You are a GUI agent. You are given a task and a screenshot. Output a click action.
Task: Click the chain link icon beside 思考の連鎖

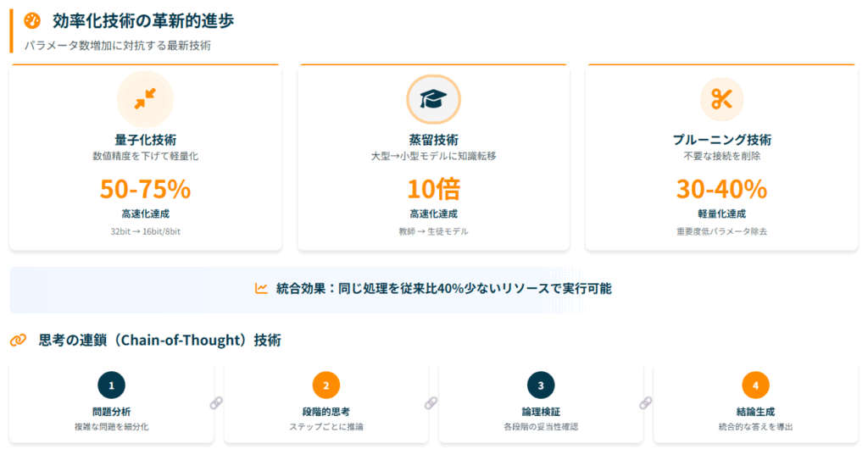coord(19,340)
